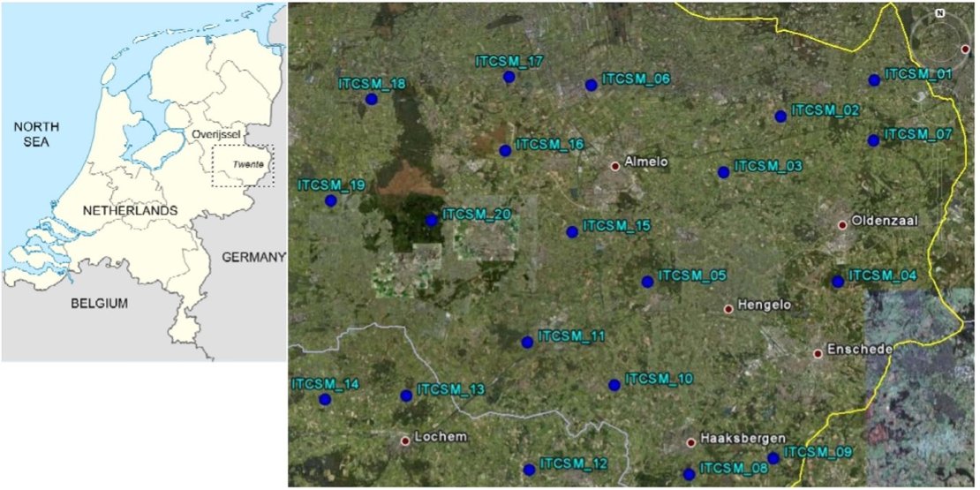The image size is (980, 490).
Task: Click the Lochem city marker
Action: pos(405,440)
